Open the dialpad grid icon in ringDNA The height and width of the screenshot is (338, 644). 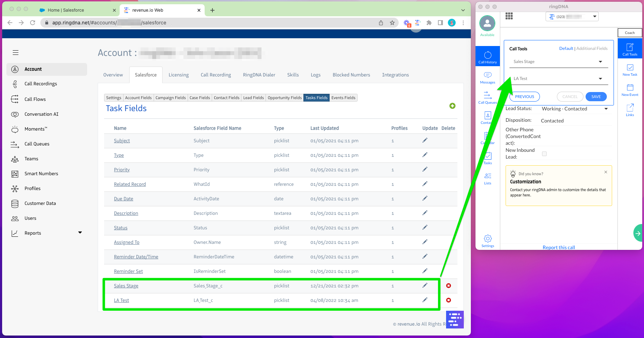click(509, 16)
